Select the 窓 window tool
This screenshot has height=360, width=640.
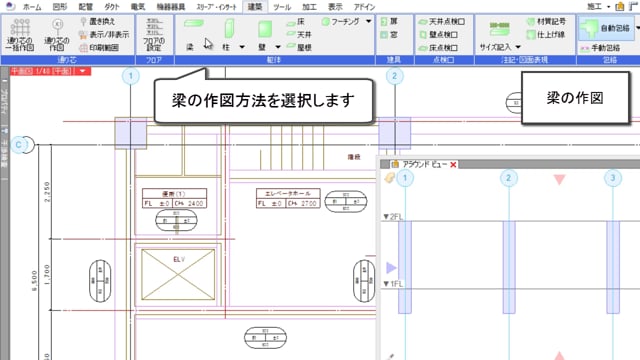click(389, 34)
